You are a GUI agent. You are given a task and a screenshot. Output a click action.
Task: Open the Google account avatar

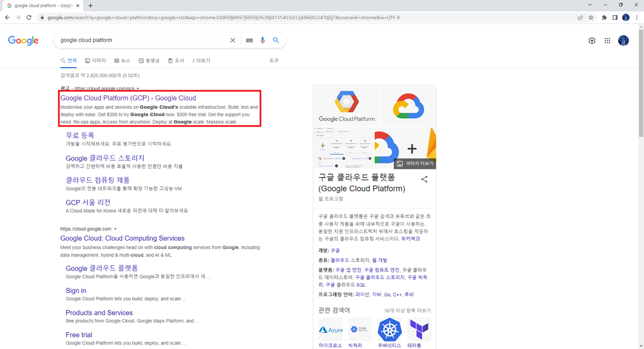pyautogui.click(x=623, y=40)
